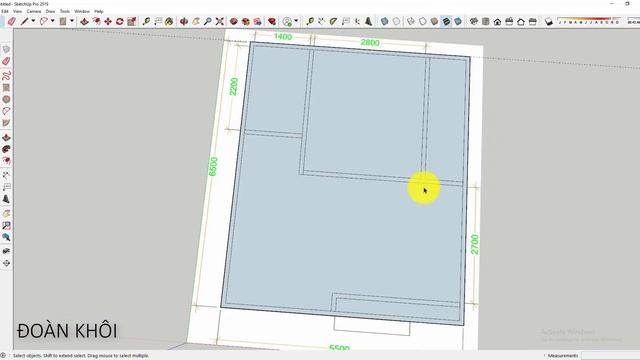640x360 pixels.
Task: Click the shadow date month slider
Action: coord(589,19)
